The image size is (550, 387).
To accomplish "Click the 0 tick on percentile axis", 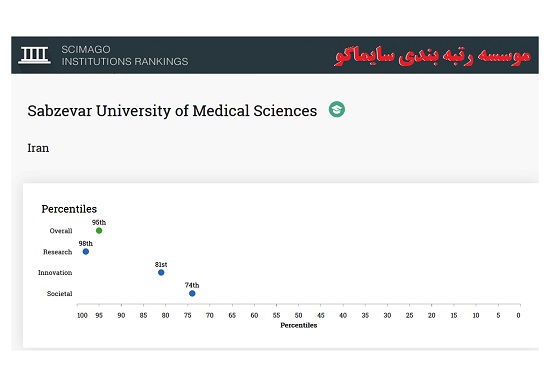I will coord(518,315).
